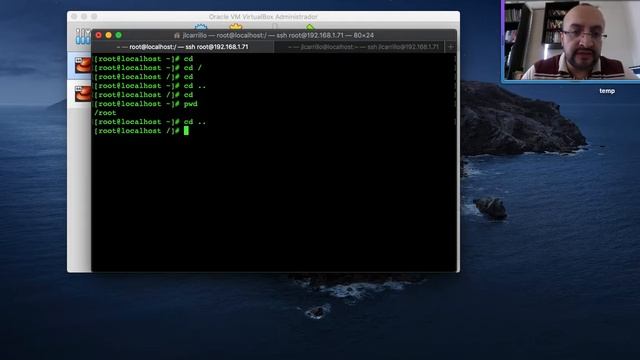640x360 pixels.
Task: Click the '/root' output line
Action: [105, 113]
